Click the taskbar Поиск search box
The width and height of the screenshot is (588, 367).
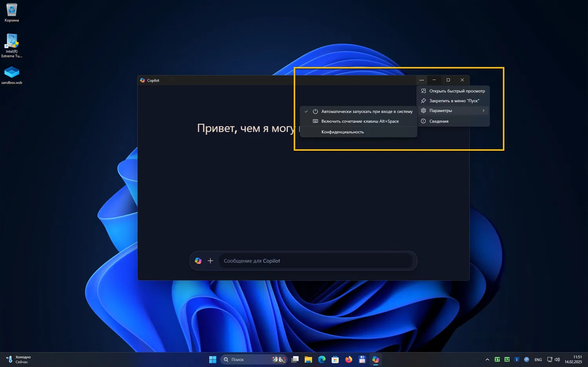[254, 360]
